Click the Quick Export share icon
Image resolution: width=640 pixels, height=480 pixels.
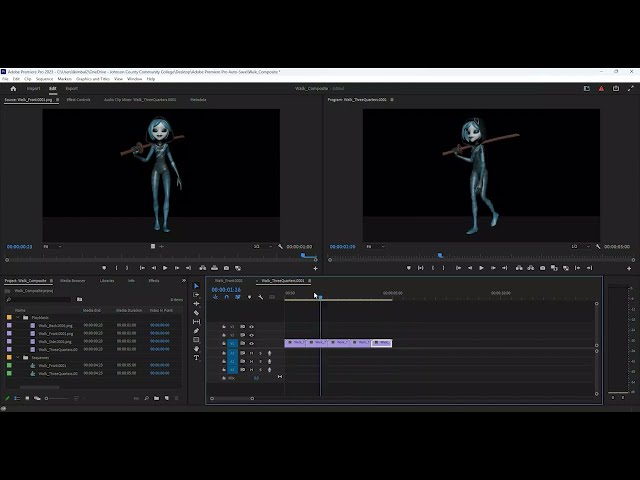click(616, 89)
